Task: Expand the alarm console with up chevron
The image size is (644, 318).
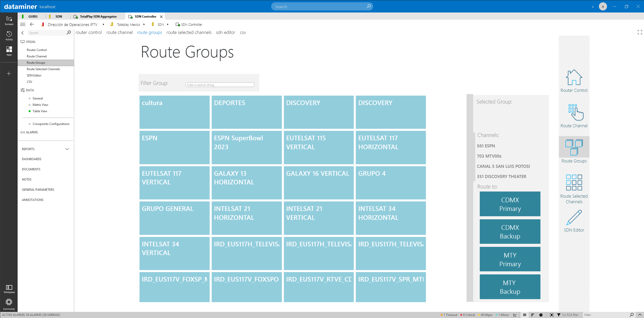Action: click(640, 315)
